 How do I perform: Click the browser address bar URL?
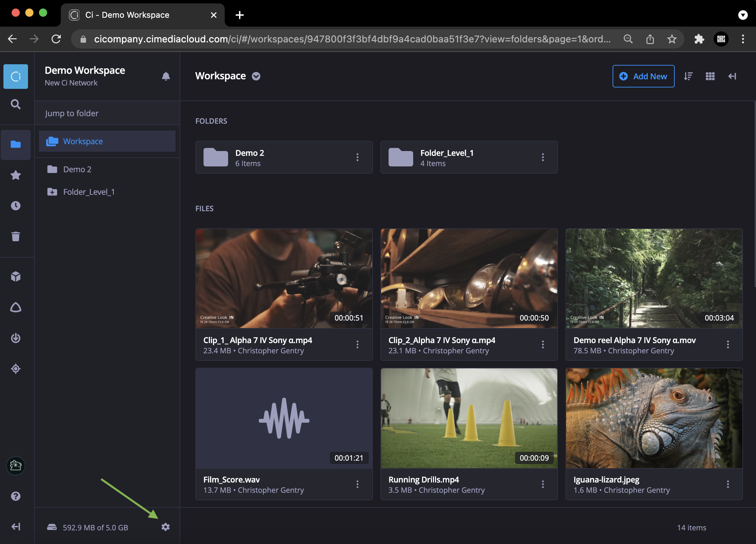352,39
